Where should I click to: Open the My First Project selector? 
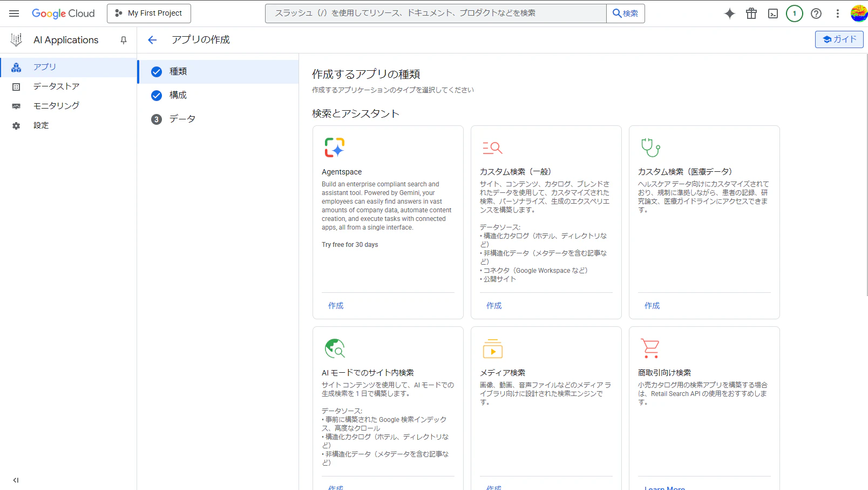tap(149, 14)
